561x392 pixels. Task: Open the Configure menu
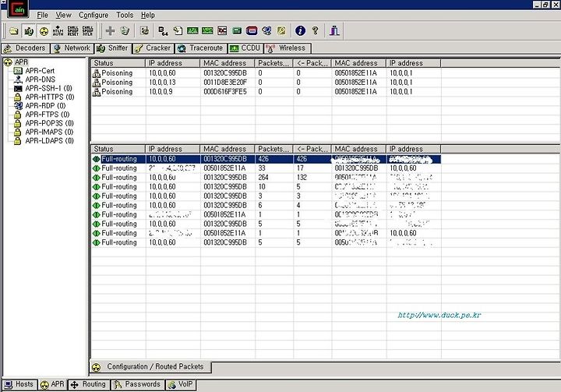coord(93,15)
